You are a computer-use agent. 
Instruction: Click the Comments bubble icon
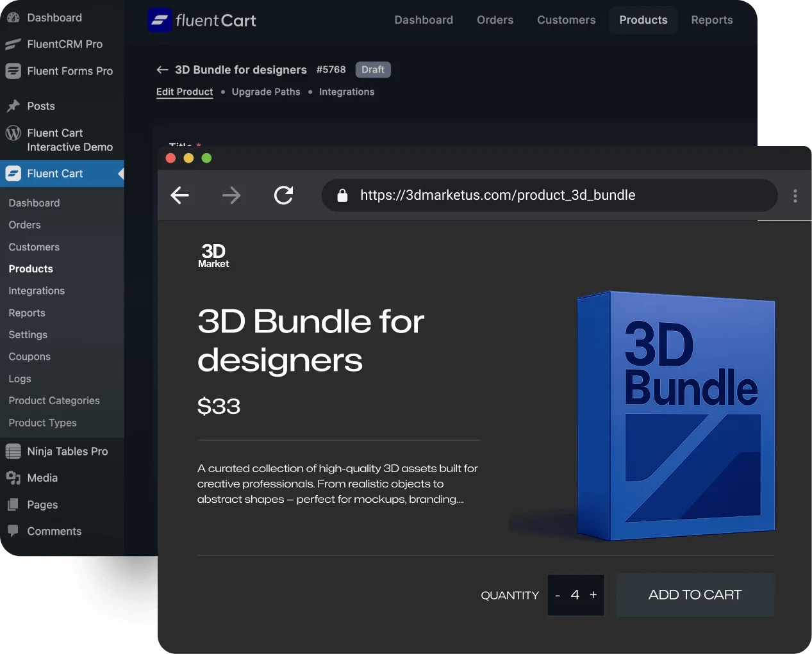point(13,530)
